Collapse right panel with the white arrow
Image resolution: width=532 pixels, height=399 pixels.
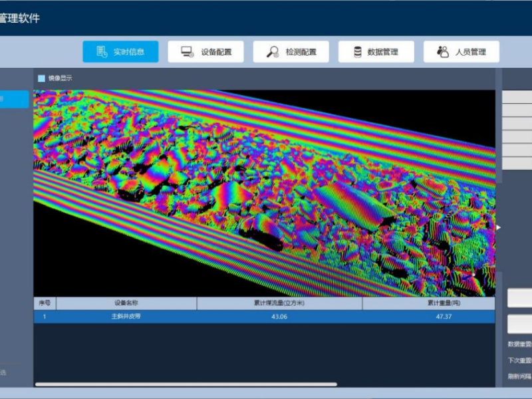click(499, 227)
